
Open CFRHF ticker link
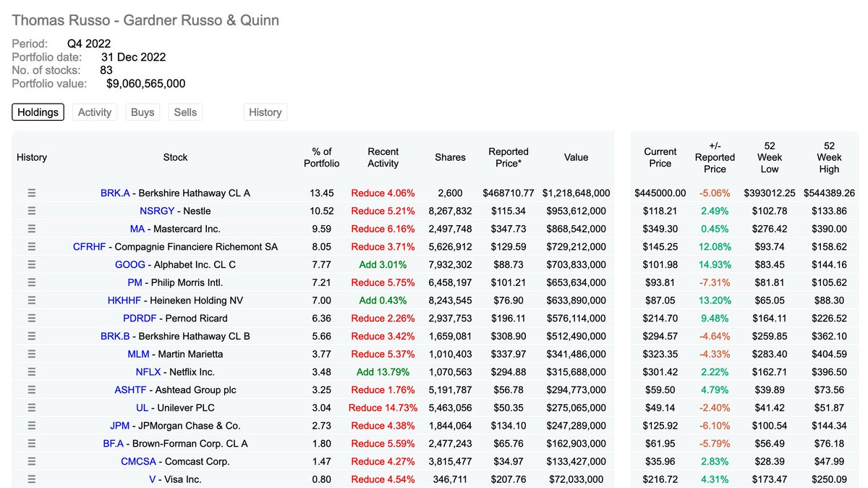tap(90, 247)
